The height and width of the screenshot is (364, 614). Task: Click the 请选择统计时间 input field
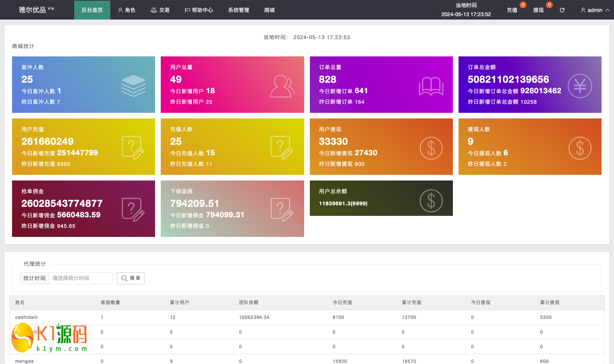(81, 278)
